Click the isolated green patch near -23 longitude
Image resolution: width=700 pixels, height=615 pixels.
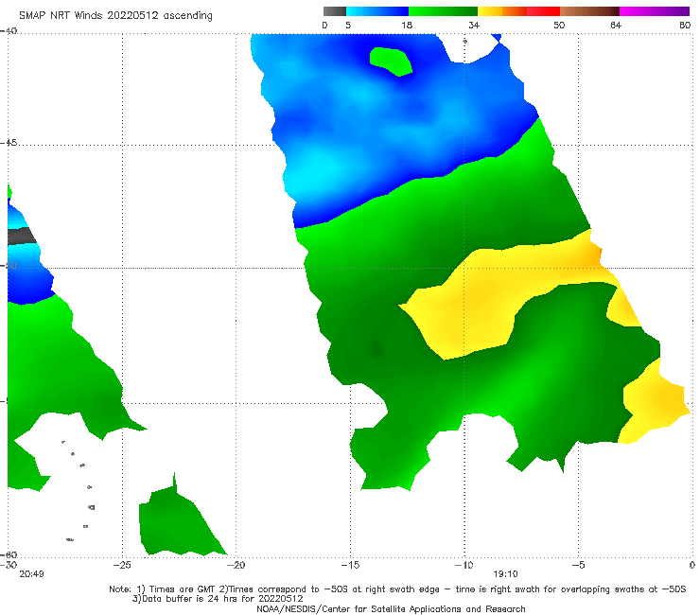tap(179, 522)
